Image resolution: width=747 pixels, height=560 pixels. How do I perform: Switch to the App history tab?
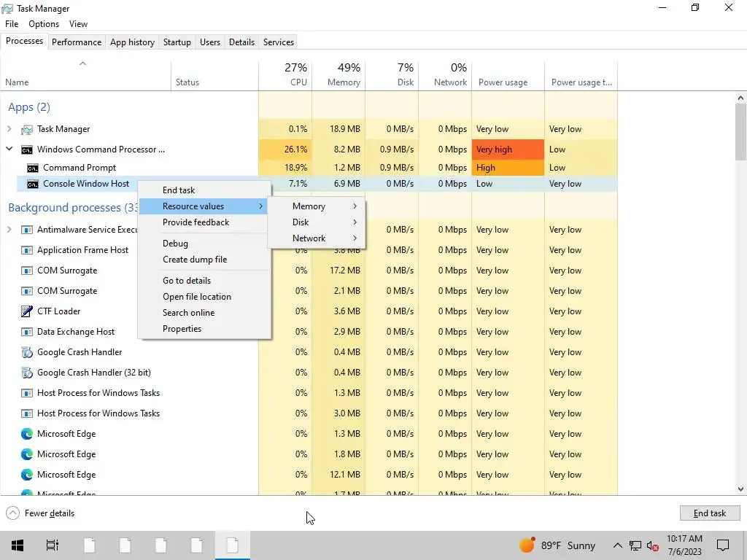(x=133, y=42)
